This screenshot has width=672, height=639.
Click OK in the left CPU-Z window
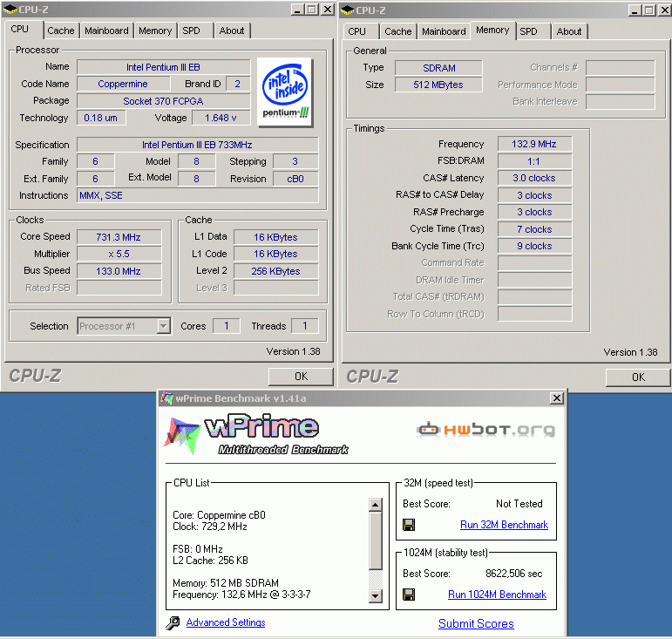pos(301,377)
